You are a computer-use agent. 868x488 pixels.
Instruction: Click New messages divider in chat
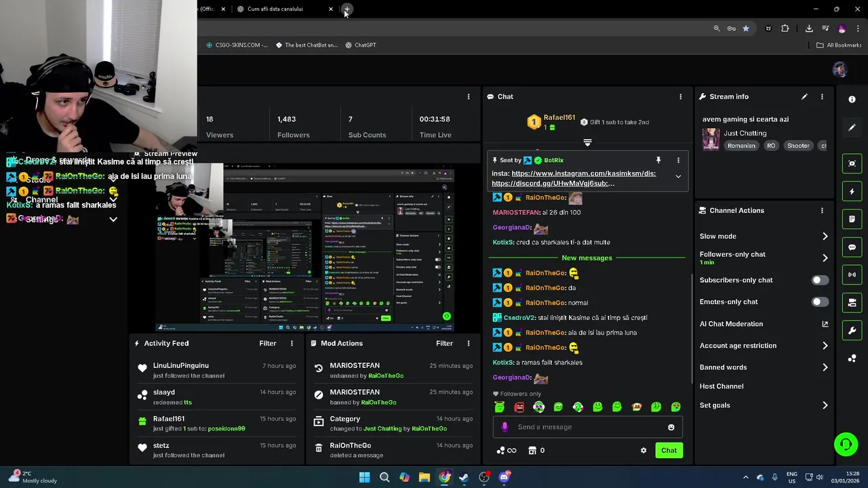tap(587, 258)
